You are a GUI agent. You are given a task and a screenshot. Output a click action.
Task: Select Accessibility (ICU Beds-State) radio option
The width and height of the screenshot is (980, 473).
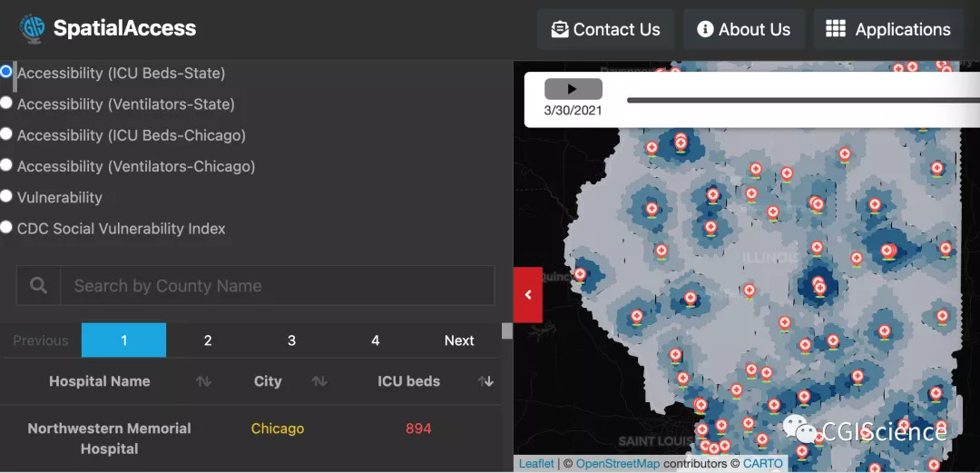[6, 72]
